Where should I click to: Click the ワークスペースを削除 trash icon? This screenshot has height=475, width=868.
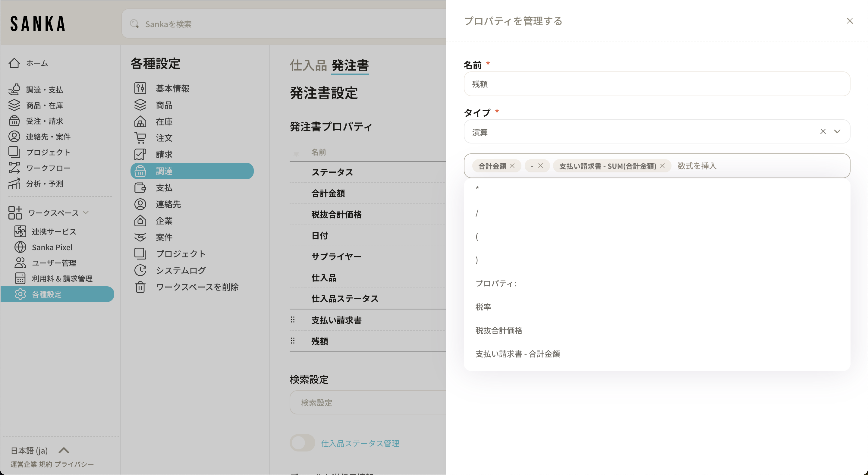140,287
